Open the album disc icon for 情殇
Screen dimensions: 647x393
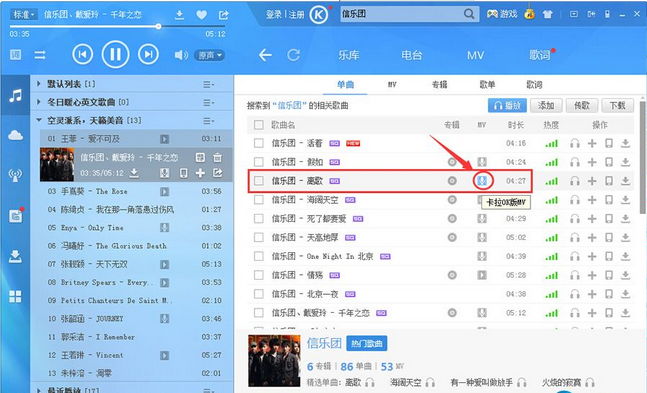452,275
